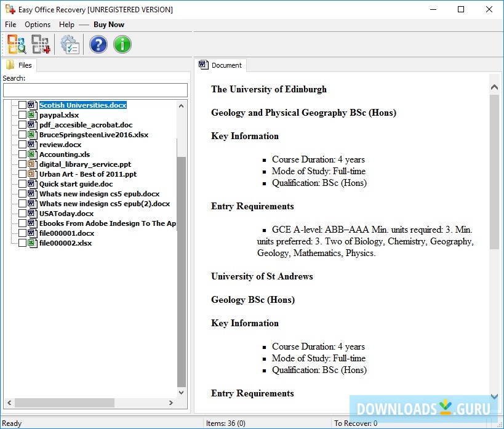Tick the review.docx checkbox
Image resolution: width=504 pixels, height=429 pixels.
point(22,145)
